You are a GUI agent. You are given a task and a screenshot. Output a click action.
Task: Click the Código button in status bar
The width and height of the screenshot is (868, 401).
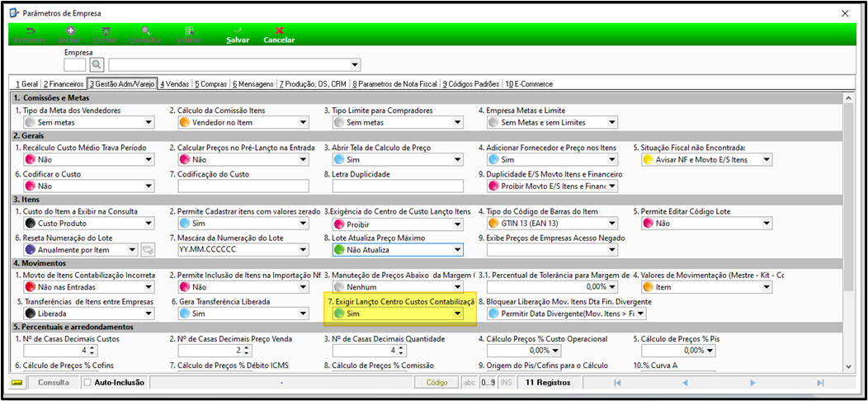click(436, 383)
